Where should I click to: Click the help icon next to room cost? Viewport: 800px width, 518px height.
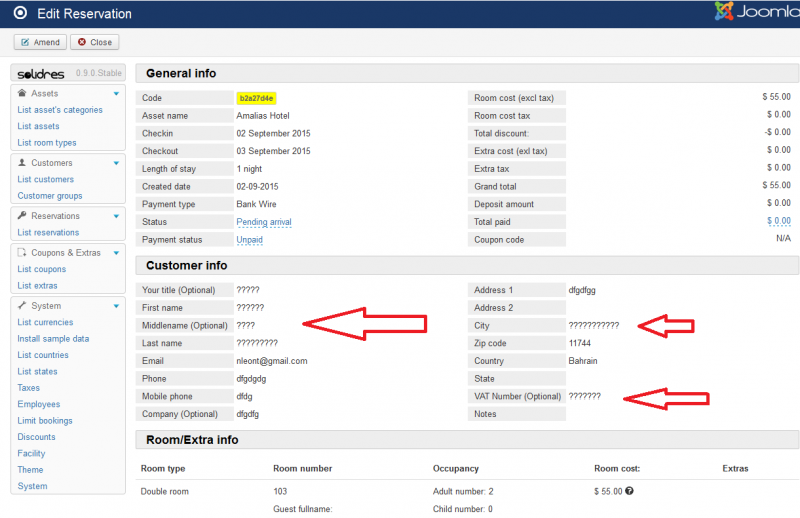[x=630, y=491]
